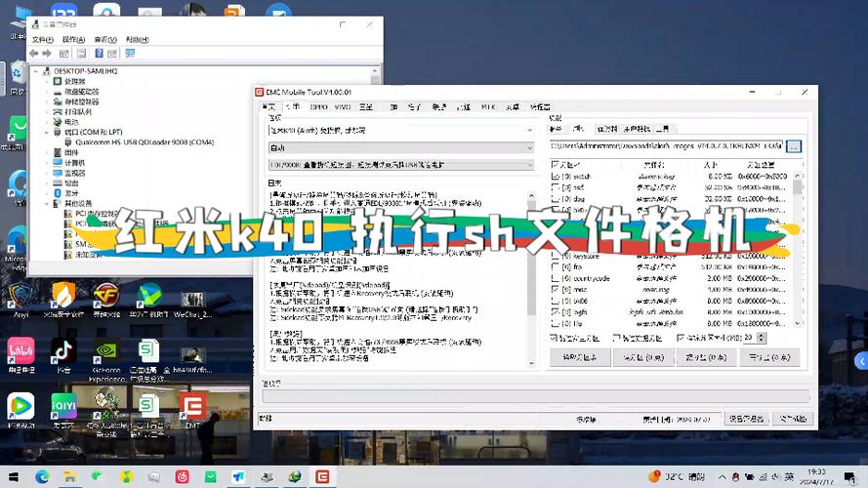Open the TikTok desktop shortcut

pos(63,354)
